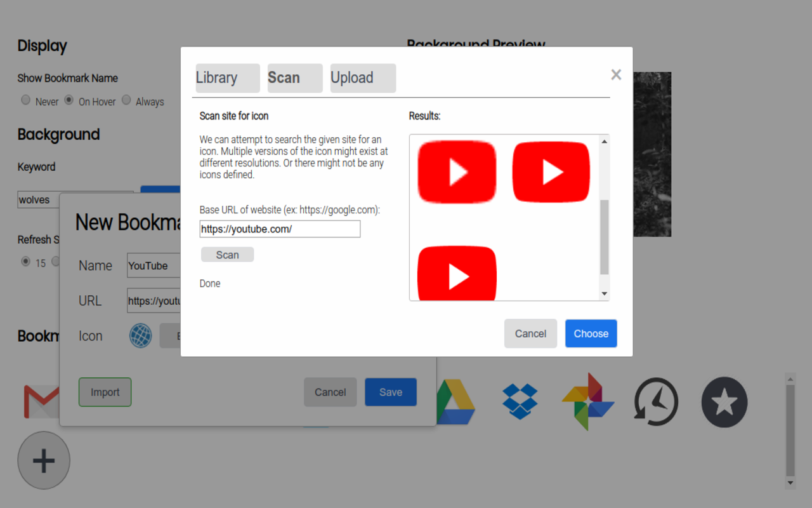
Task: Click the results list scrollbar thumb
Action: coord(605,237)
